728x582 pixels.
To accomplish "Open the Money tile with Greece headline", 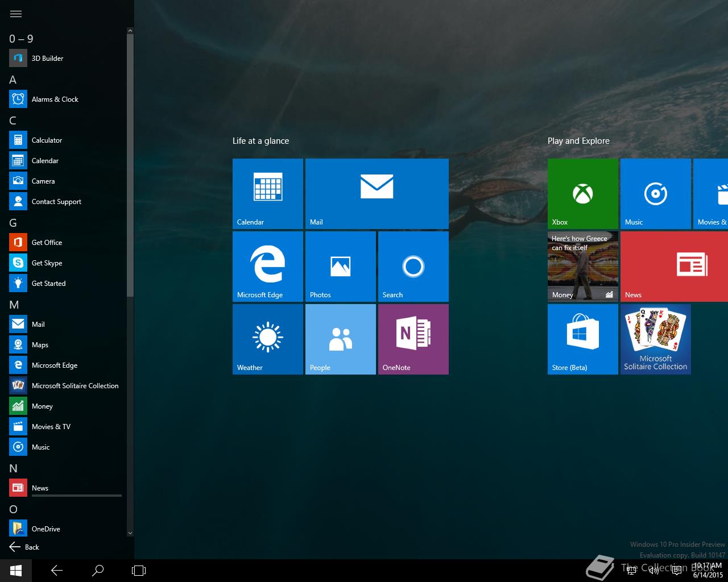I will [583, 267].
